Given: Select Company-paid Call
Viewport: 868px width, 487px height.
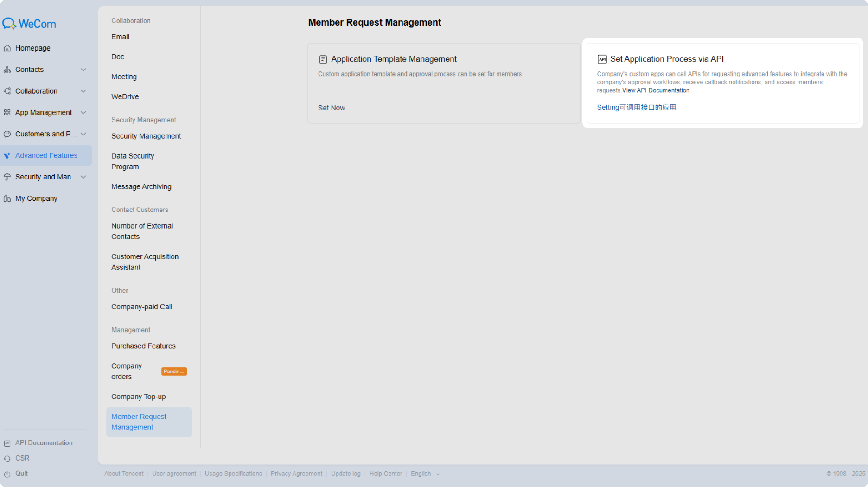Looking at the screenshot, I should (x=142, y=307).
